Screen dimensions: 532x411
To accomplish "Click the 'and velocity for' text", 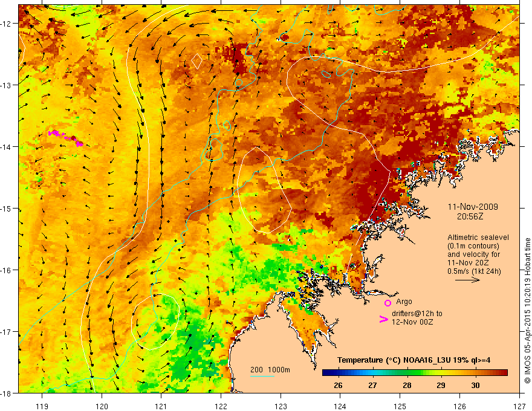I will [473, 254].
